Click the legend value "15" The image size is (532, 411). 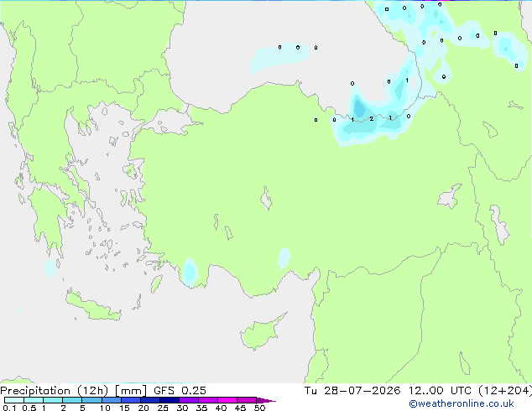coord(124,408)
